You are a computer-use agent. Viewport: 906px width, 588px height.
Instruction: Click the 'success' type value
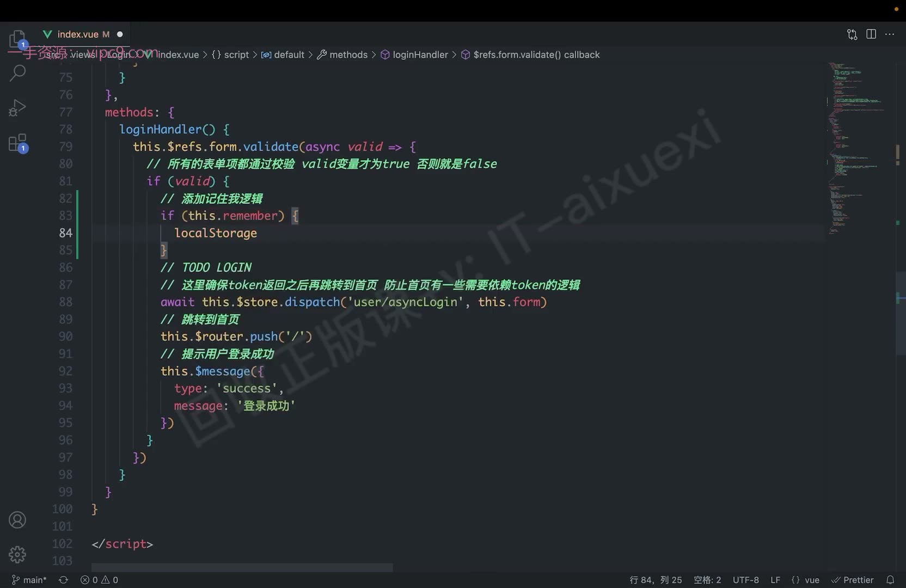click(x=247, y=388)
